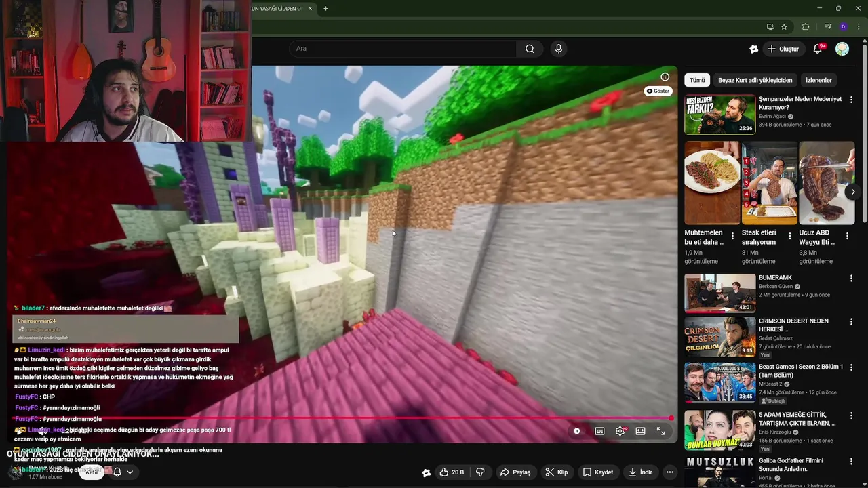
Task: Bookmark this page with star icon
Action: click(x=784, y=27)
